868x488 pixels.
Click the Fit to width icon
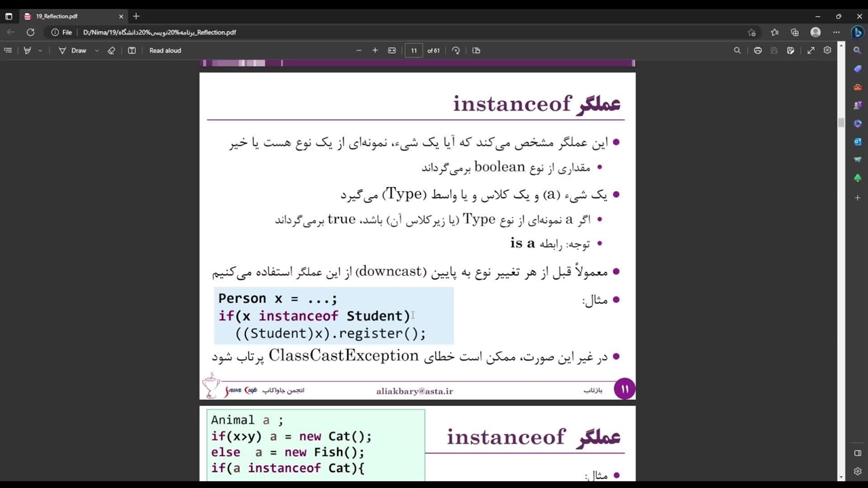point(392,50)
